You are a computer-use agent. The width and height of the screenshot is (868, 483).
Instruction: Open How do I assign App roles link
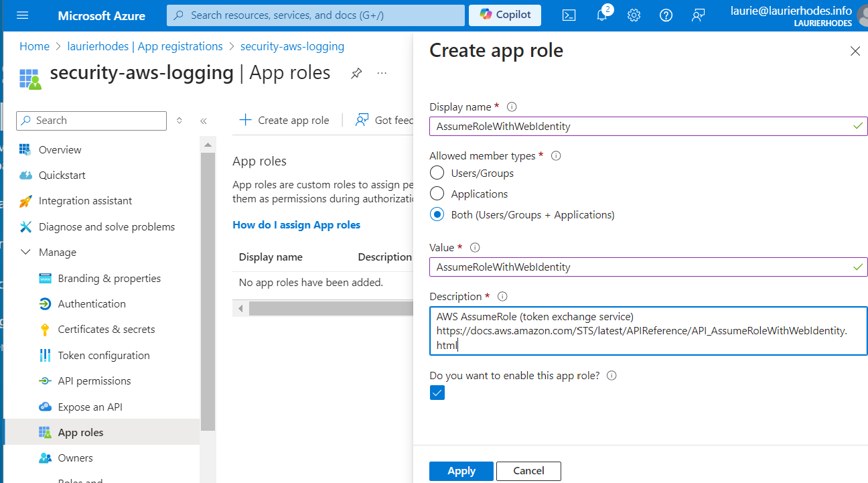(x=296, y=225)
